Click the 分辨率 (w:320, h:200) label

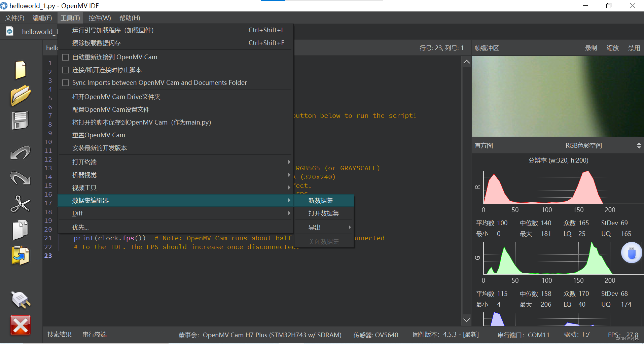558,161
